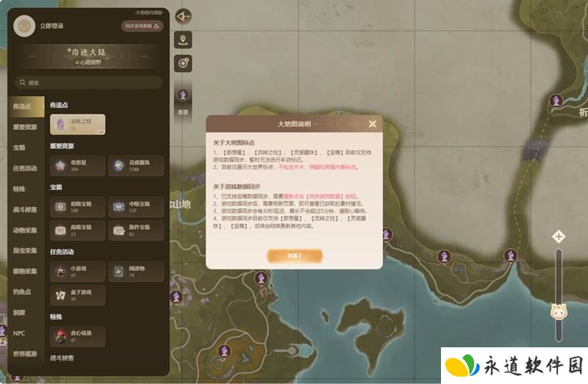The width and height of the screenshot is (588, 384).
Task: Open the 心愿原野 sub-region selector
Action: [x=88, y=62]
